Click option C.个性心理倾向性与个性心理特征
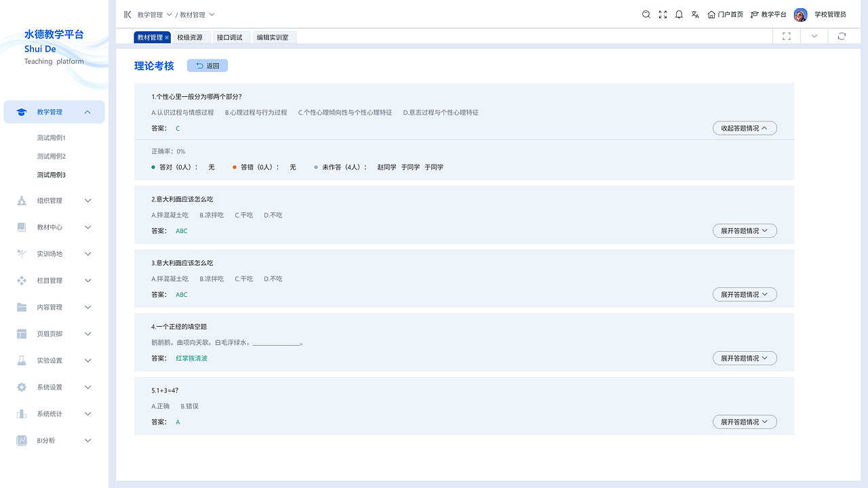Viewport: 868px width, 488px height. pyautogui.click(x=345, y=113)
